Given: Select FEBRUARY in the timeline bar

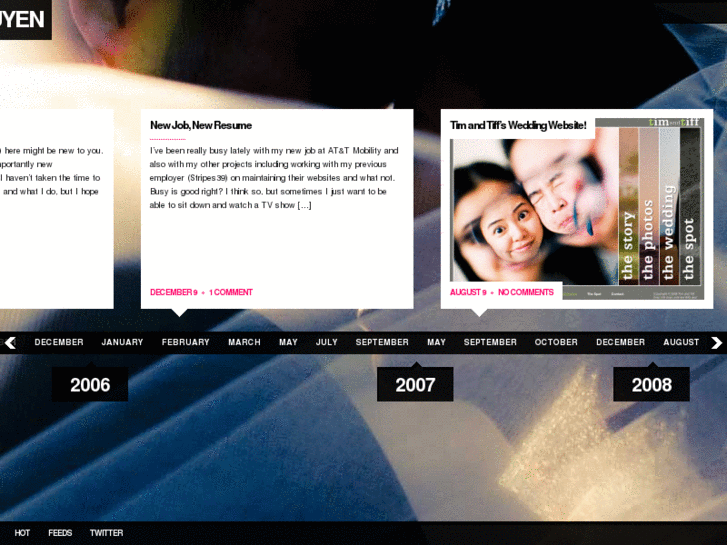Looking at the screenshot, I should pyautogui.click(x=185, y=342).
